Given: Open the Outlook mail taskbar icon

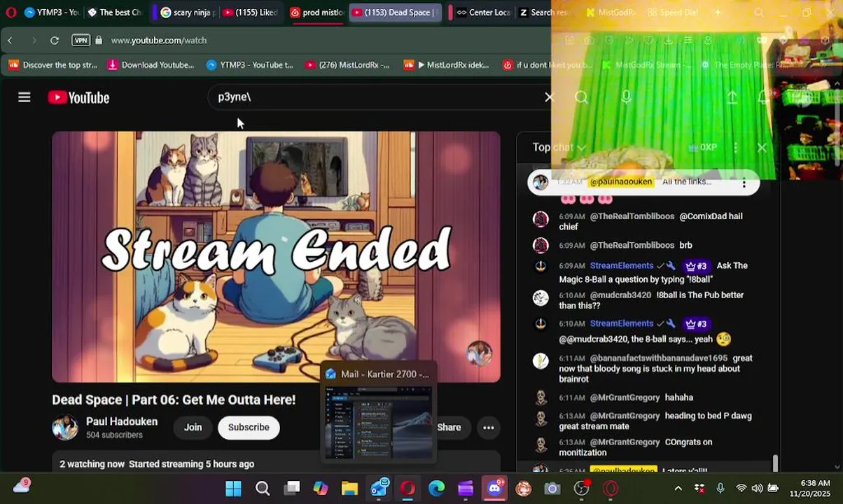Looking at the screenshot, I should click(x=379, y=488).
